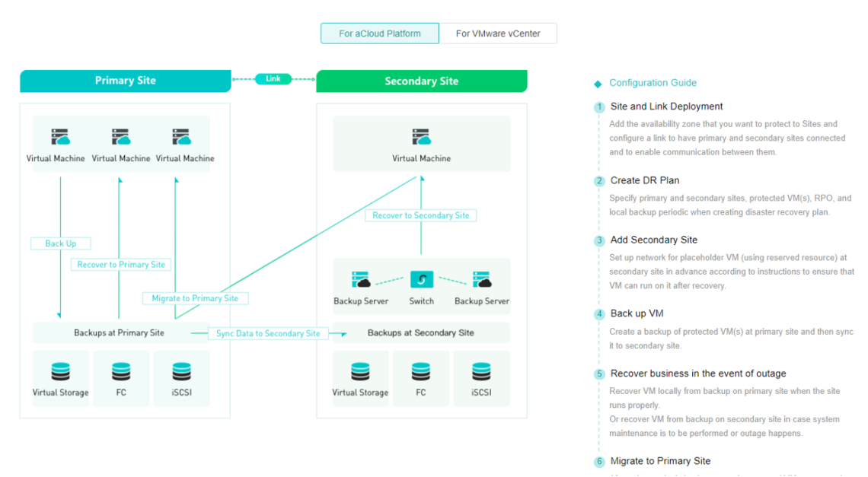Click the iSCSI label at Primary Site

click(x=181, y=393)
